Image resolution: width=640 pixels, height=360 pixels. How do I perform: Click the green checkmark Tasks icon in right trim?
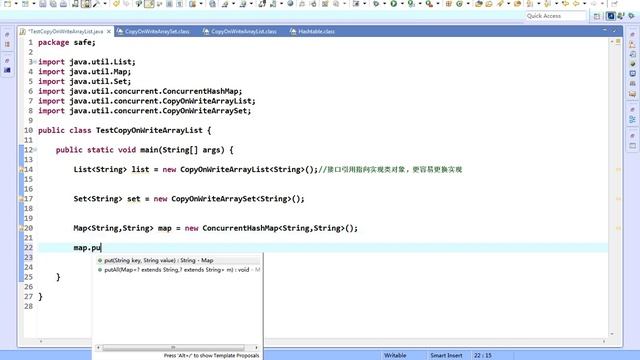632,64
